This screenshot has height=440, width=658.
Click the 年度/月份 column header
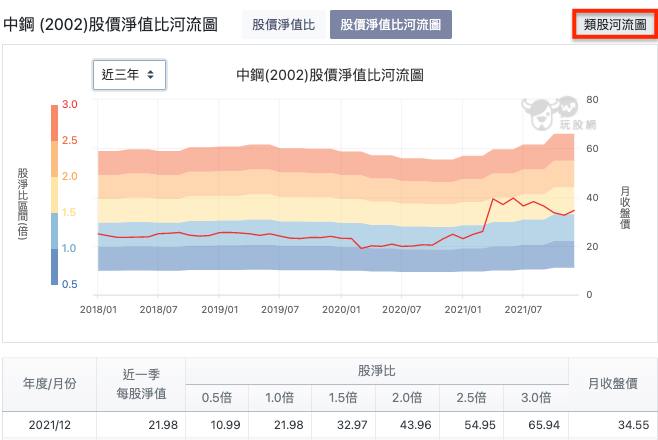(50, 384)
